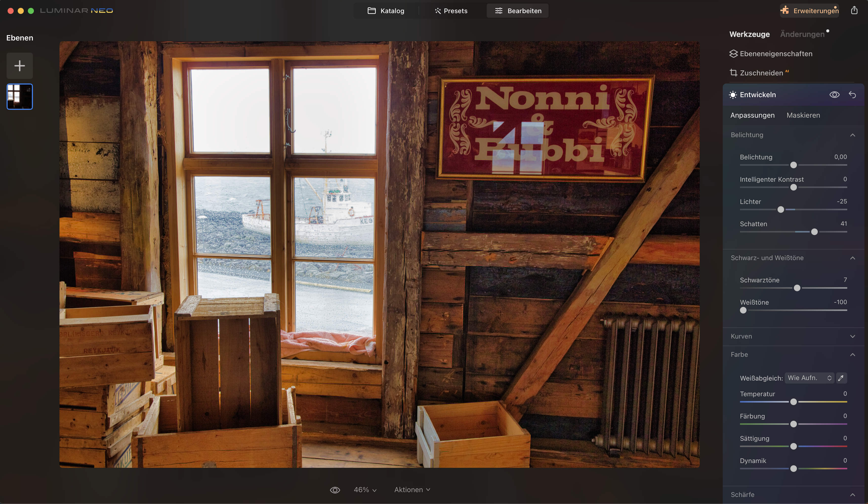Click the Lichter slider handle

(x=780, y=209)
